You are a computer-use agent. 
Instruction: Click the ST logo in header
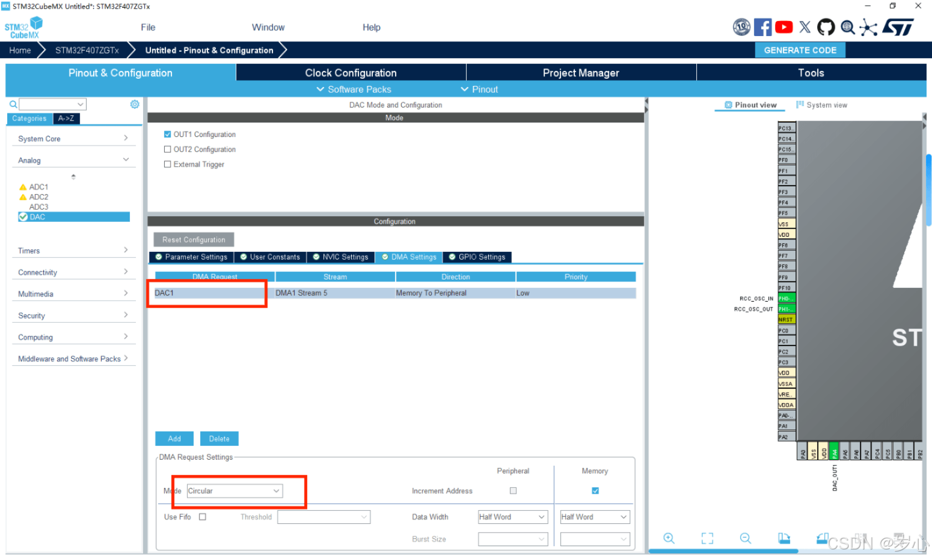898,27
